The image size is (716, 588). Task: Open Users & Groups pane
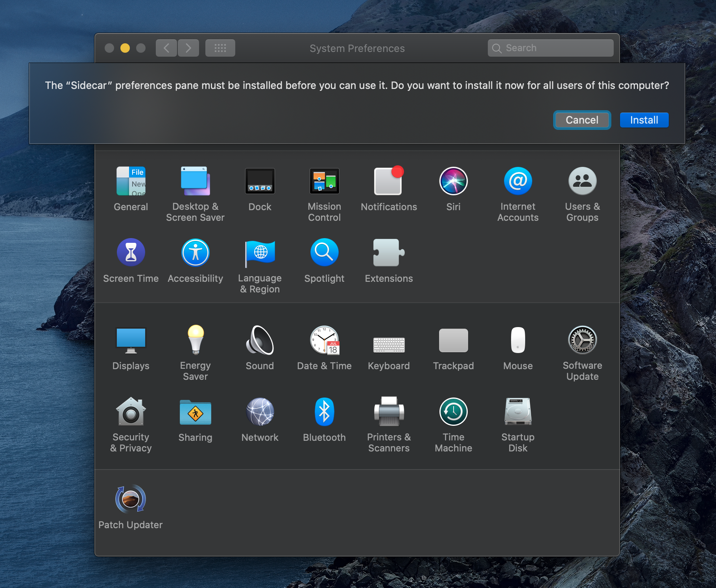(582, 181)
